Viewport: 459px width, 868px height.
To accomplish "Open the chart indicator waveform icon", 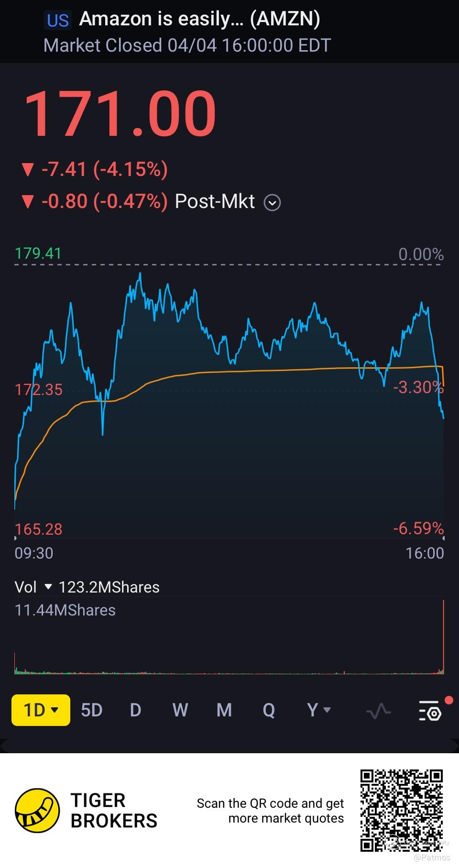I will (378, 711).
